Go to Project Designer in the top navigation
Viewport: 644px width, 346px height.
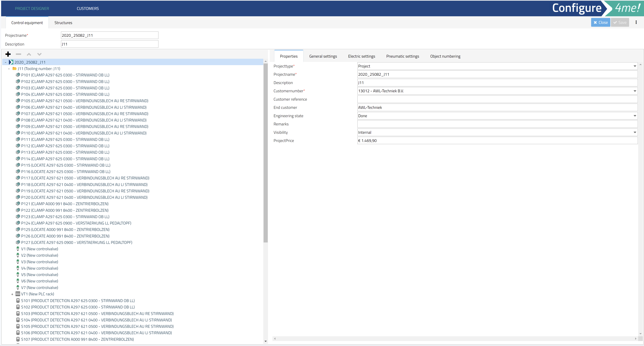click(32, 8)
